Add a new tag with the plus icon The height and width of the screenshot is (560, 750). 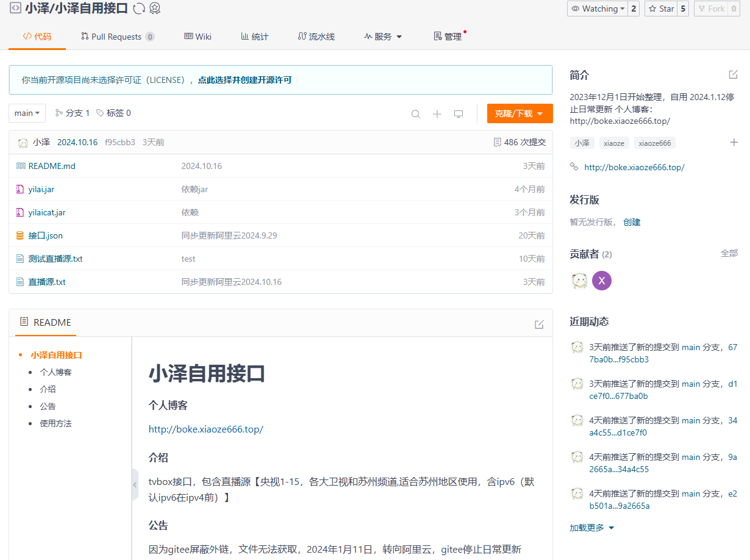[x=734, y=143]
